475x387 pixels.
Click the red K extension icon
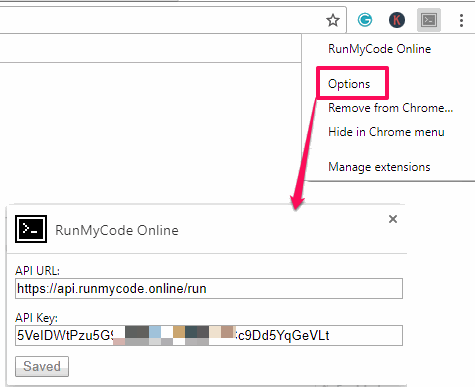coord(397,20)
